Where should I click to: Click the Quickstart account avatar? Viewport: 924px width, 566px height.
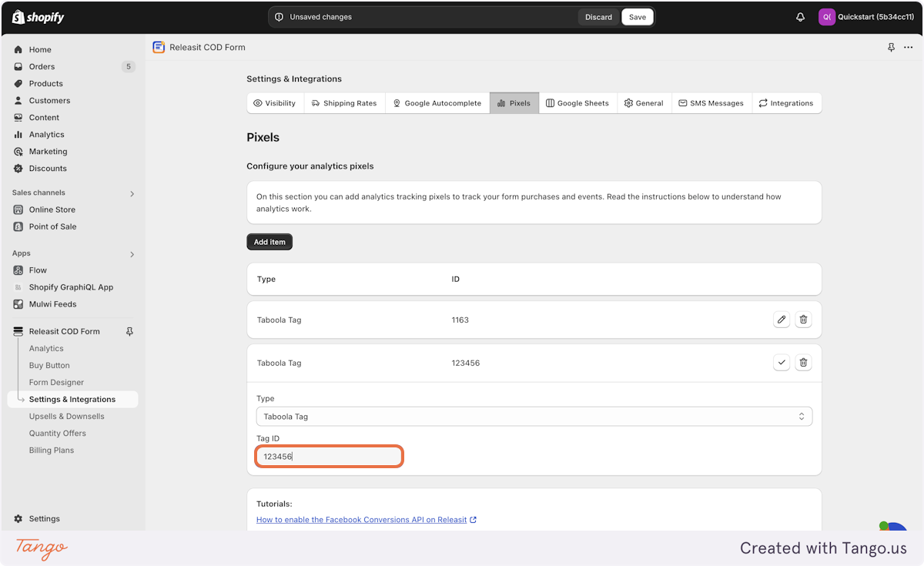click(x=826, y=17)
